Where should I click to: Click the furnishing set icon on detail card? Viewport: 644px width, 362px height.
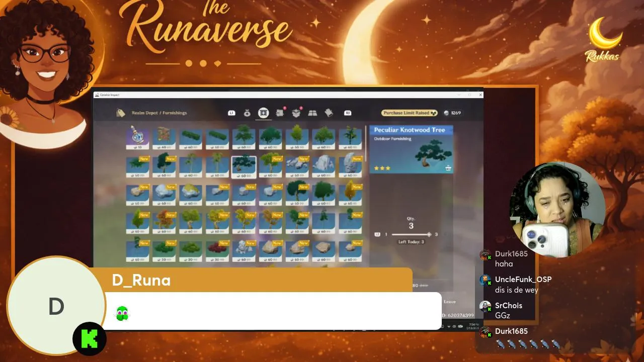448,168
